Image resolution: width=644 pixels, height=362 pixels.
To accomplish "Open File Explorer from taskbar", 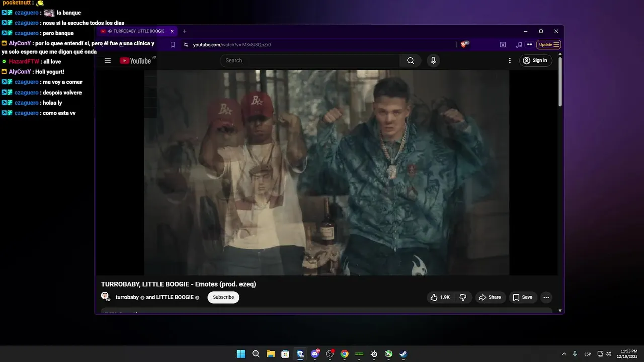I will click(x=271, y=354).
